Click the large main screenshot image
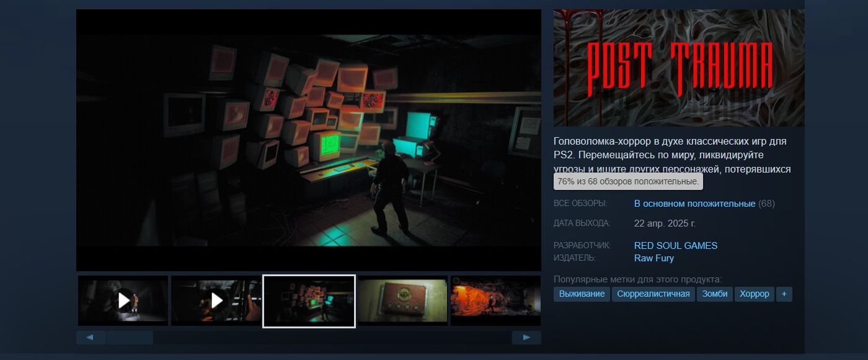Screen dimensions: 868x360 308,140
